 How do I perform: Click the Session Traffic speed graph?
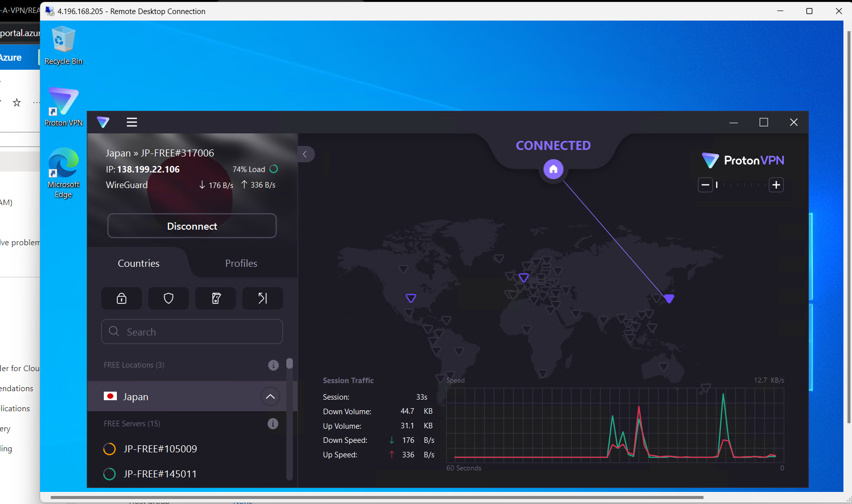tap(615, 425)
